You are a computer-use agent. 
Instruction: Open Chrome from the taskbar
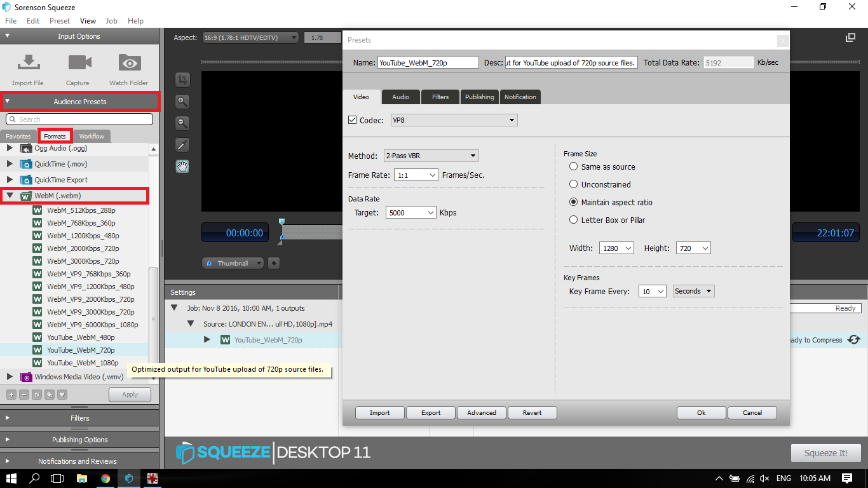(x=105, y=478)
